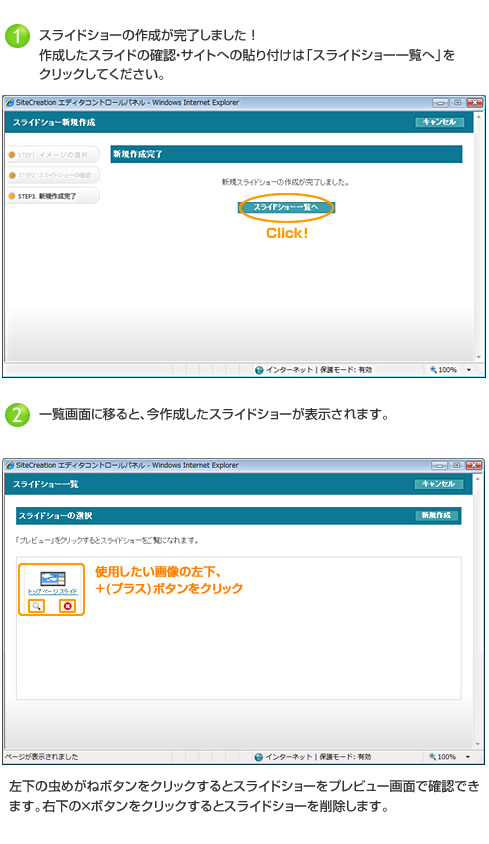Click Internet zone globe icon in upper status bar

259,370
